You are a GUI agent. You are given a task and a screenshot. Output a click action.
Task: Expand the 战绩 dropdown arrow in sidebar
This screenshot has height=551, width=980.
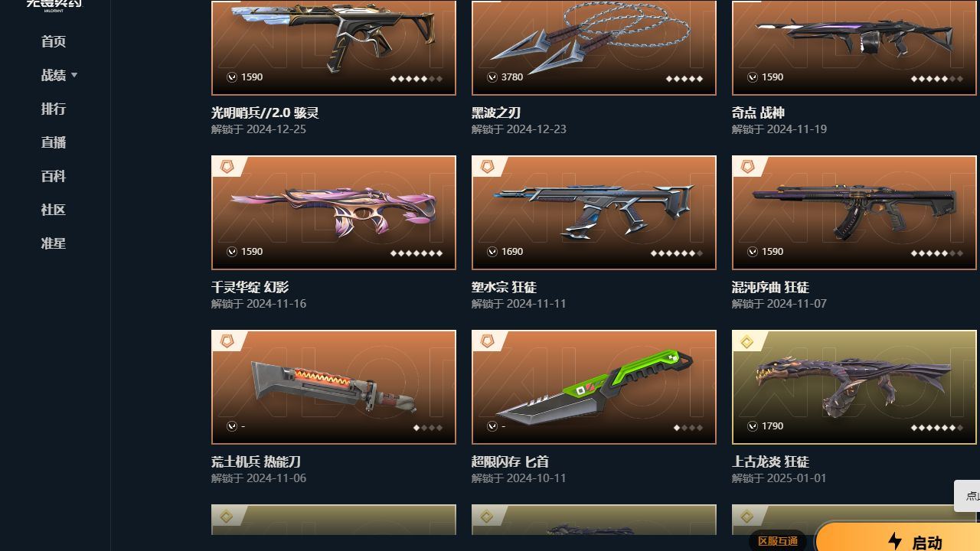point(74,75)
